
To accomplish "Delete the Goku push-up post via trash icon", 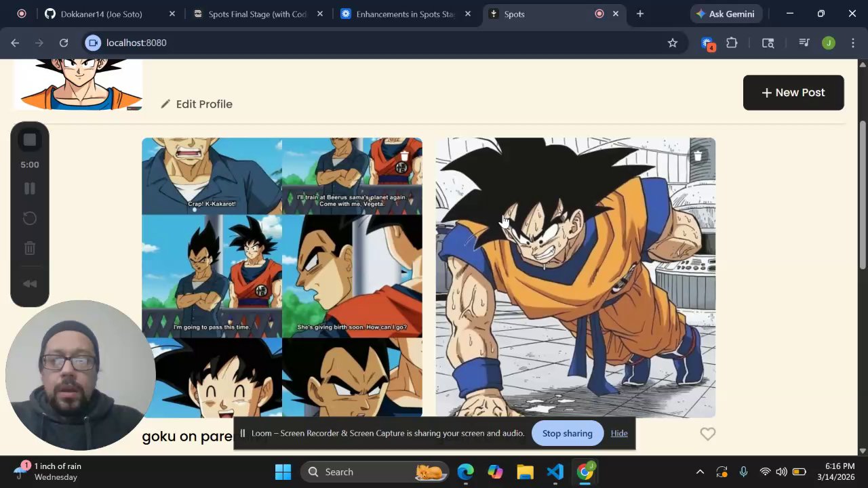I will click(x=698, y=156).
